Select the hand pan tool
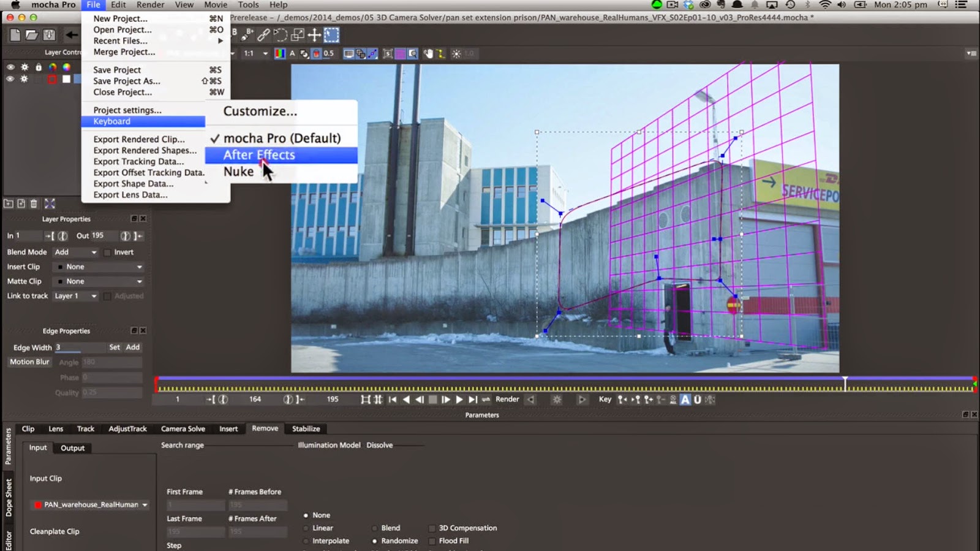980x551 pixels. click(x=428, y=54)
